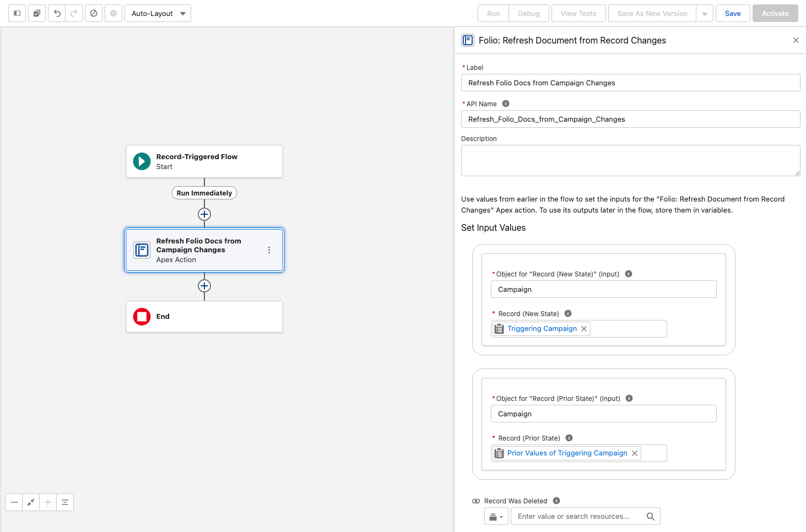Click the Debug button

[x=529, y=13]
